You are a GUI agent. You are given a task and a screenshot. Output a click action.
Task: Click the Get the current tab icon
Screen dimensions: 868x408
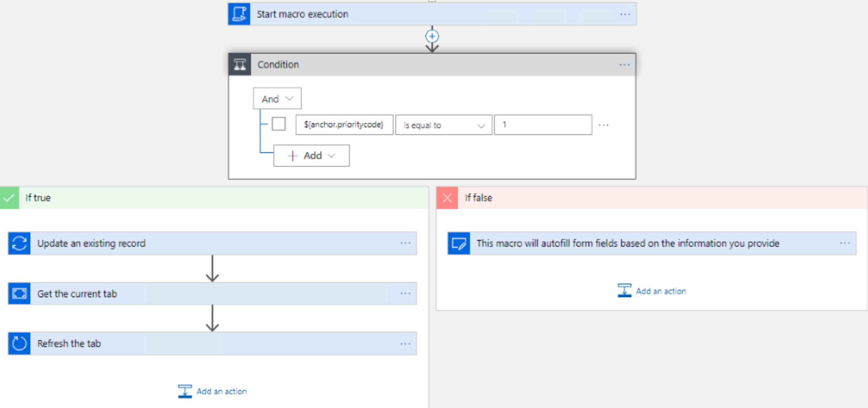click(x=19, y=293)
